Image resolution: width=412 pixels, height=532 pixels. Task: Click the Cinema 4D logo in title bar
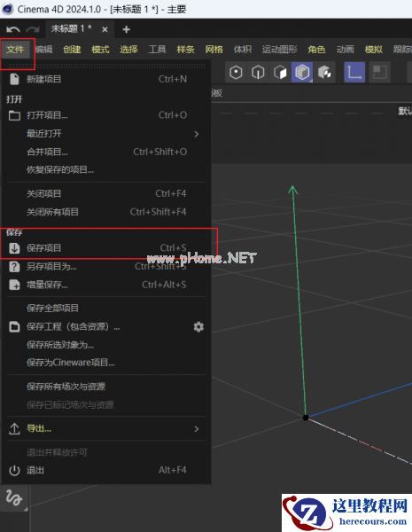[7, 9]
